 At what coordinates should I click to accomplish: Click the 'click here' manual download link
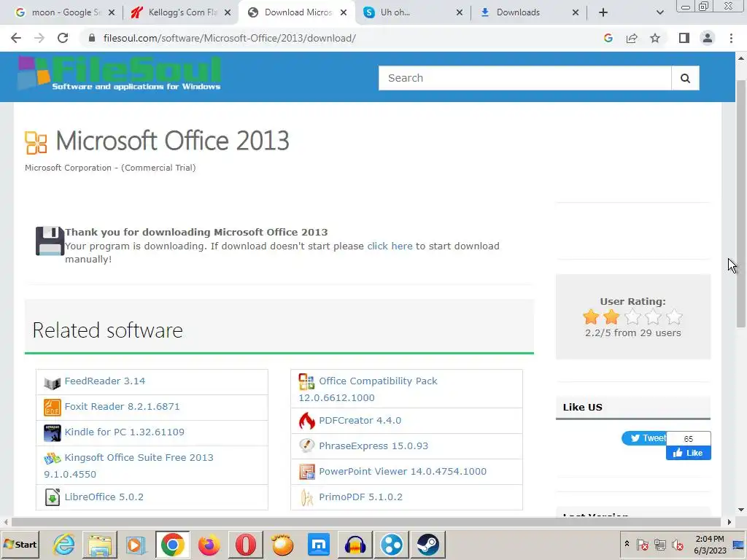[x=390, y=246]
